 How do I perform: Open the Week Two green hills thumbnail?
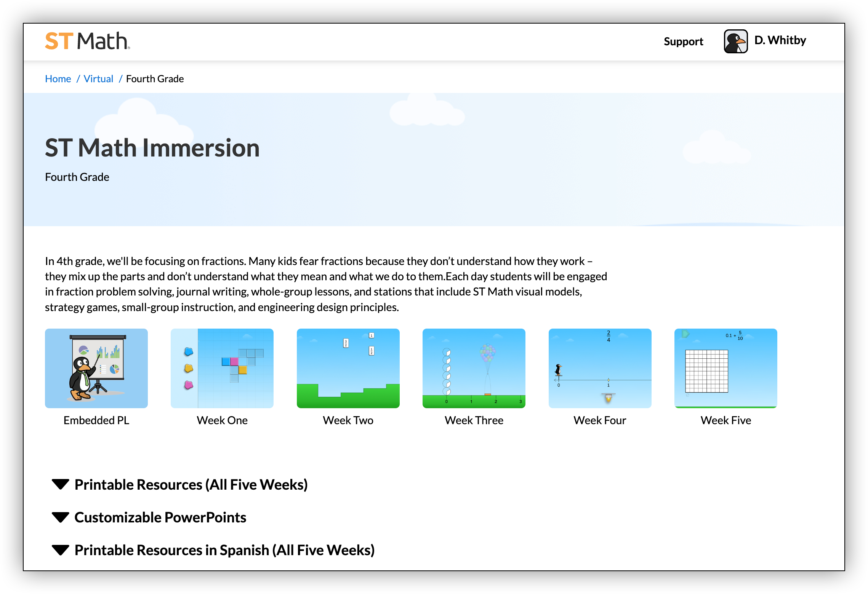[x=348, y=368]
